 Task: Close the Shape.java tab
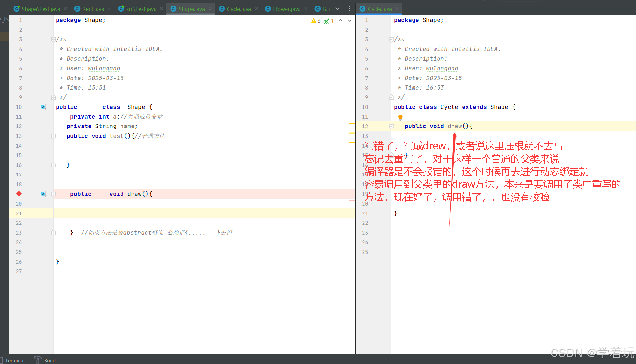pyautogui.click(x=210, y=9)
